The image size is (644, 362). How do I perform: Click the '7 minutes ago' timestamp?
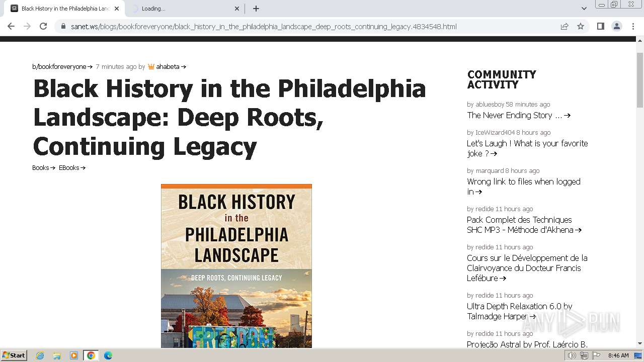click(116, 66)
